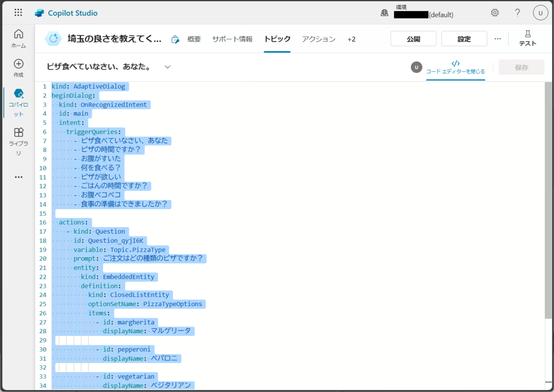Click the 設定 button
The width and height of the screenshot is (554, 392).
464,39
